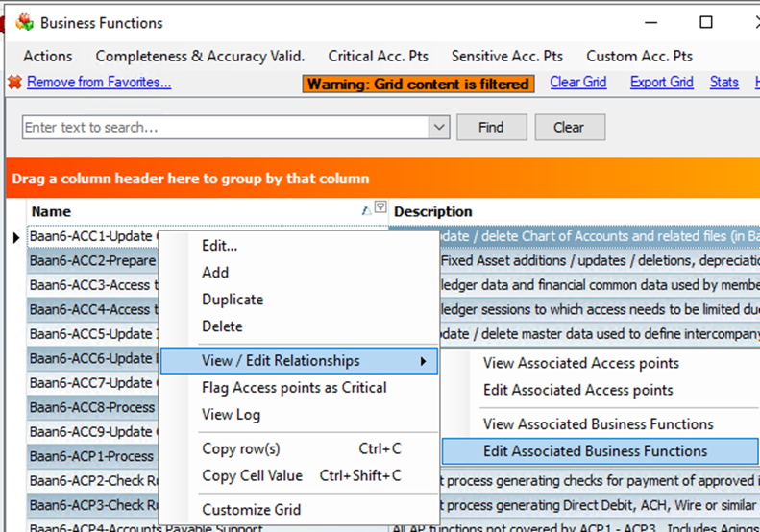This screenshot has height=532, width=760.
Task: Open the Critical Acc. Pts menu
Action: pyautogui.click(x=378, y=56)
